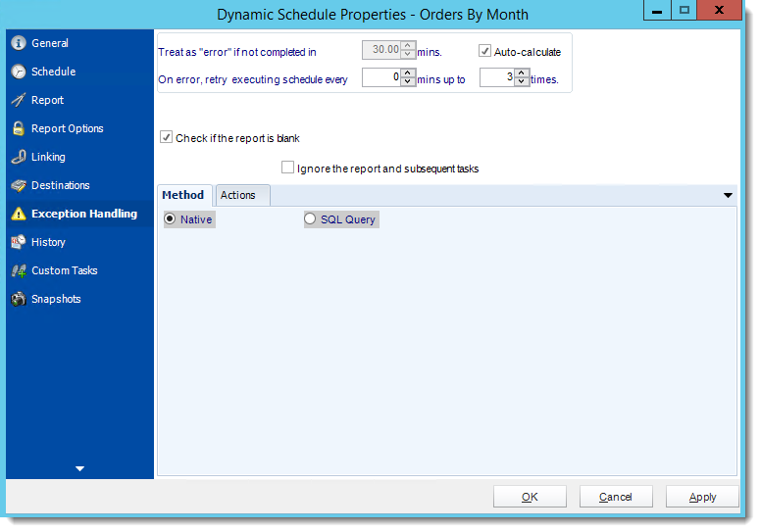Viewport: 760px width, 532px height.
Task: Click the Cancel button
Action: [x=616, y=497]
